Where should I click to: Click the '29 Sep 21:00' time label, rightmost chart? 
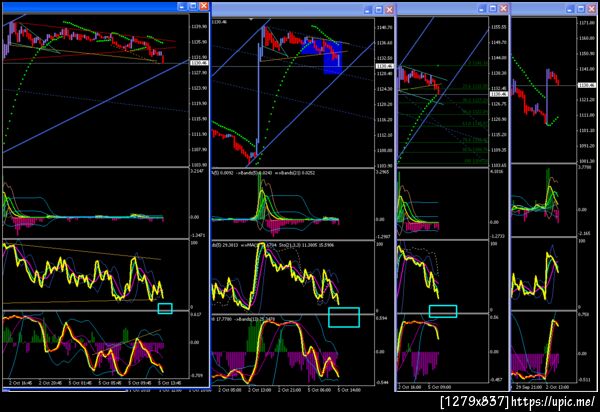528,387
